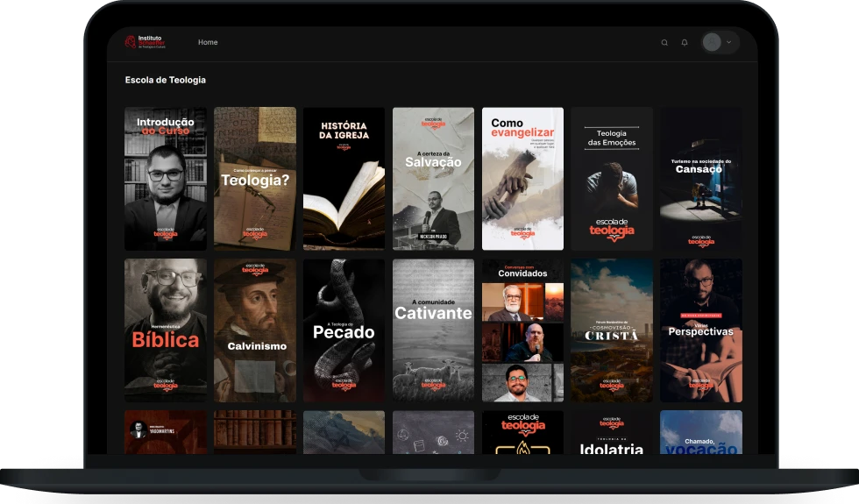This screenshot has height=504, width=859.
Task: Expand the profile dropdown chevron
Action: (x=729, y=42)
